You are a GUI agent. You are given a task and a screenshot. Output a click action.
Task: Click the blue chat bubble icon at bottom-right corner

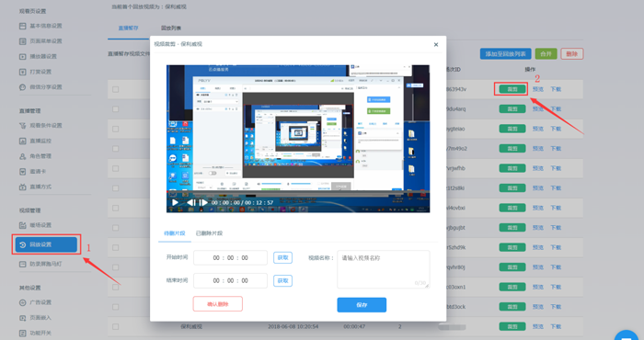pyautogui.click(x=627, y=335)
